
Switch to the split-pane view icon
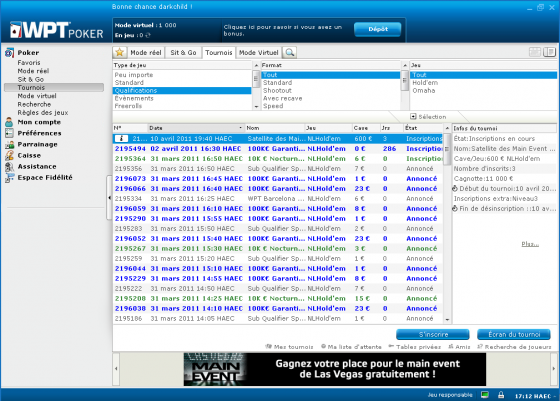tap(549, 52)
